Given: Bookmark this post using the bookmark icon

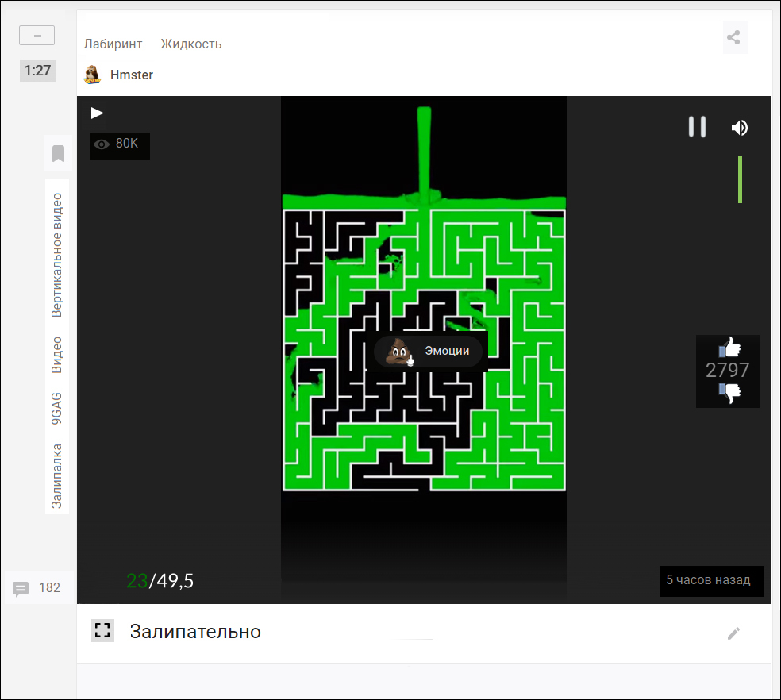Looking at the screenshot, I should point(58,153).
